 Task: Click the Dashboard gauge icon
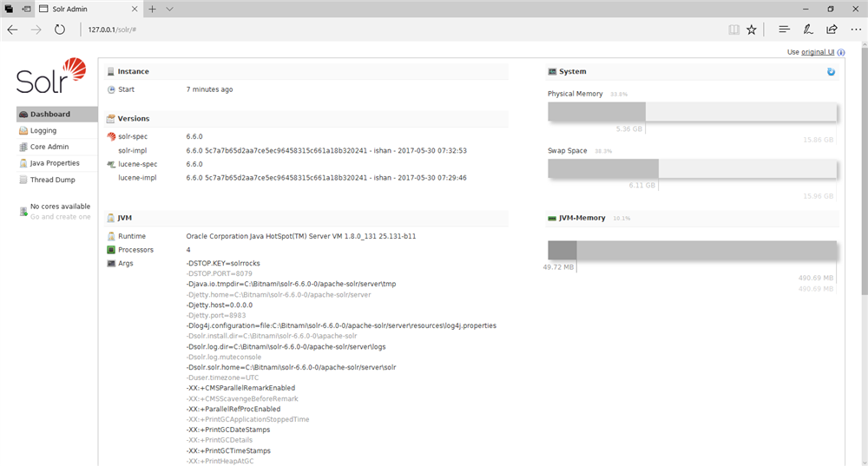click(23, 114)
